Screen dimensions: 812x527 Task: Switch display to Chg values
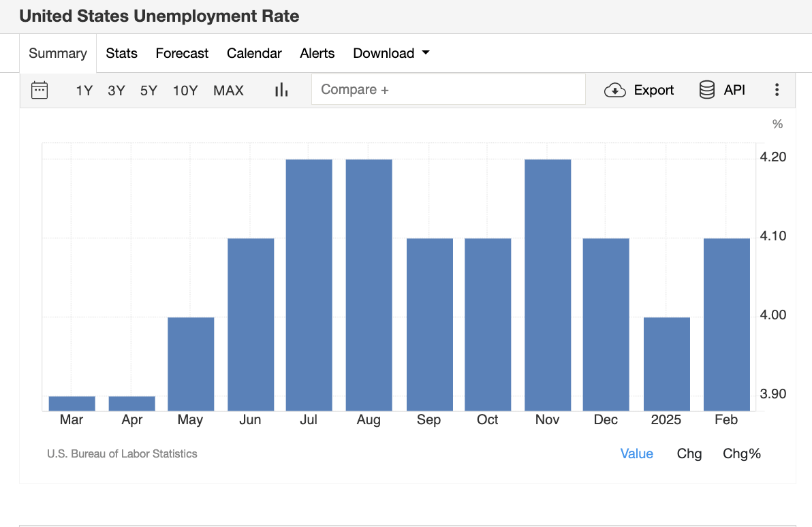point(689,453)
